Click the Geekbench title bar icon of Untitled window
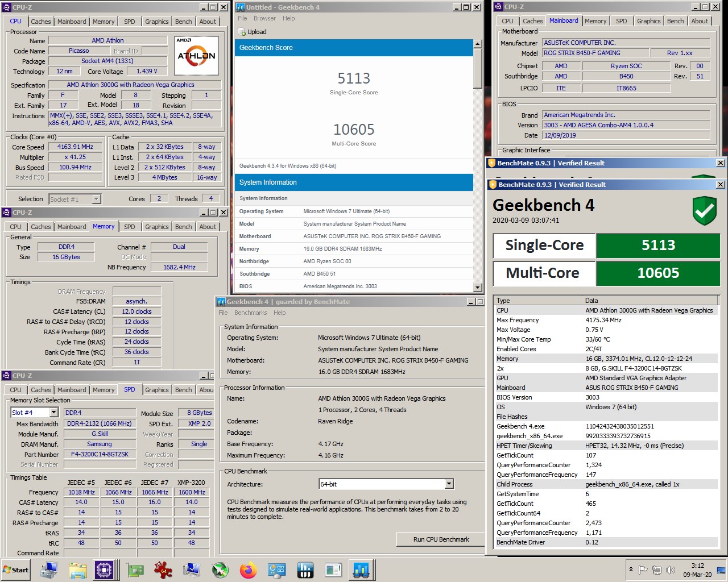Image resolution: width=728 pixels, height=582 pixels. tap(241, 7)
